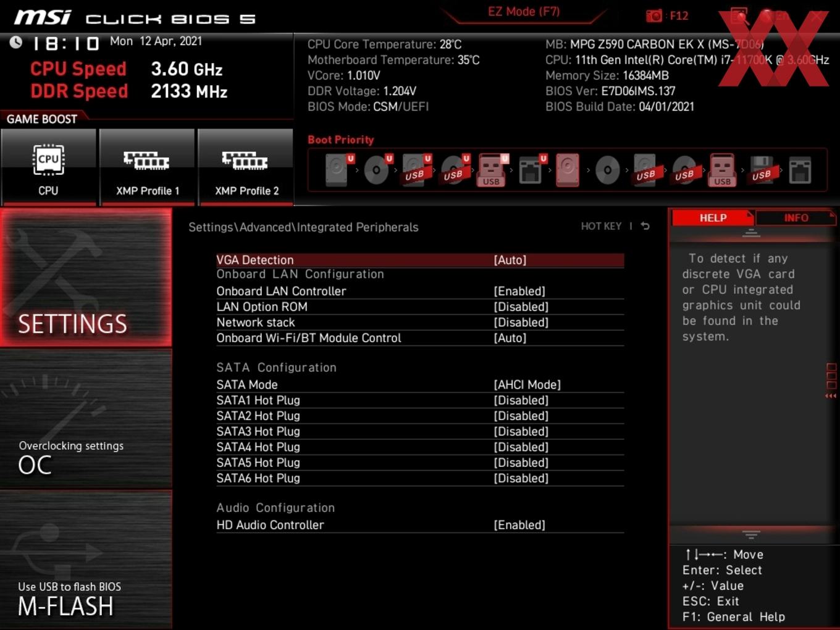Screen dimensions: 840x630
Task: Select the UEFI USB key boot icon
Action: 492,170
